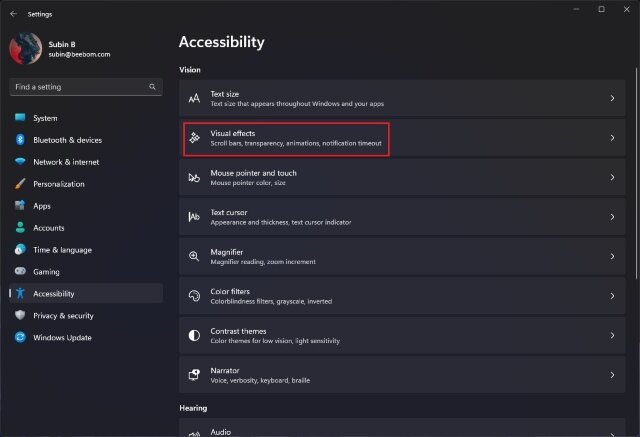Click the vertical scrollbar in Accessibility page
Viewport: 640px width, 437px height.
636,173
